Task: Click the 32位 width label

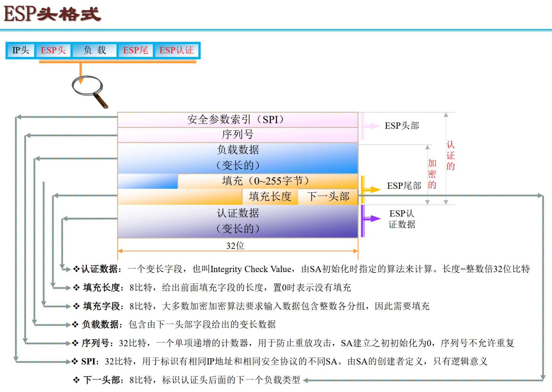Action: pyautogui.click(x=235, y=245)
